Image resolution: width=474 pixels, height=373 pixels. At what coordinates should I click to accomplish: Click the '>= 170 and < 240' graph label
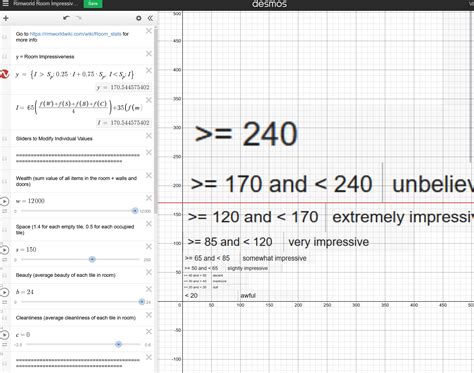tap(281, 184)
